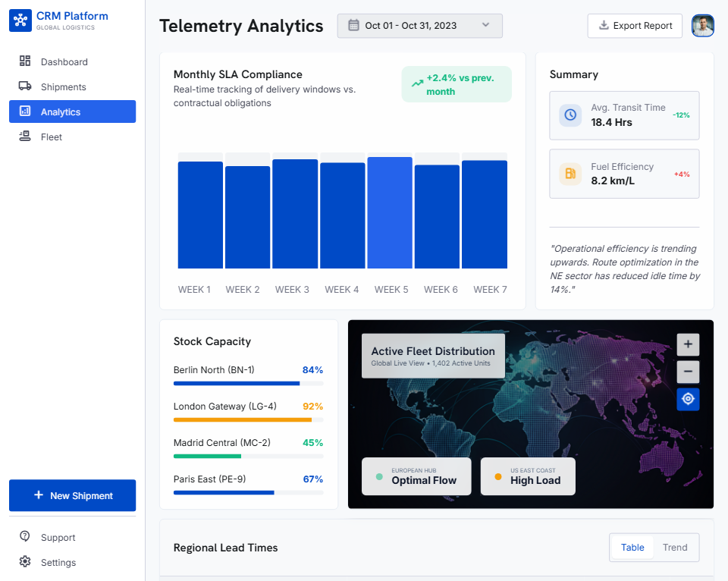Screen dimensions: 728x581
Task: Click the Shipments truck icon
Action: [x=25, y=86]
